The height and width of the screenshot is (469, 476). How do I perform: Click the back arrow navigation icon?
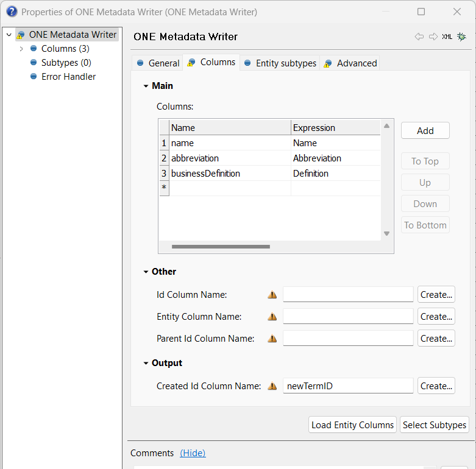click(x=419, y=37)
